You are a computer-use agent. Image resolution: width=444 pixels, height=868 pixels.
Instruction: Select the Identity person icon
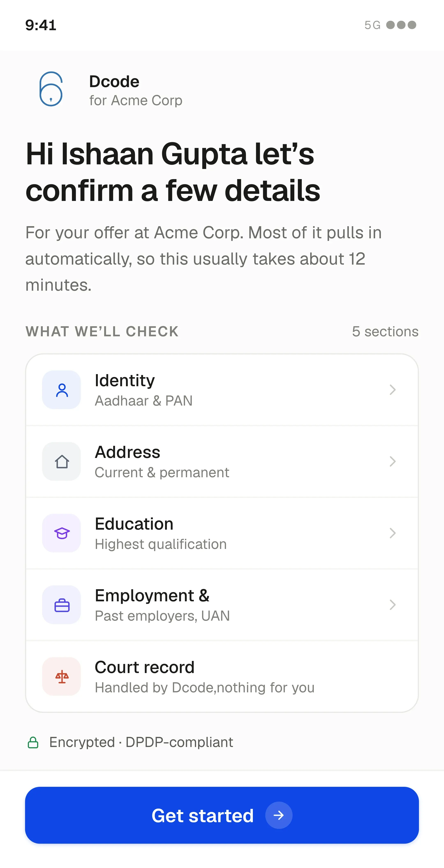(62, 390)
